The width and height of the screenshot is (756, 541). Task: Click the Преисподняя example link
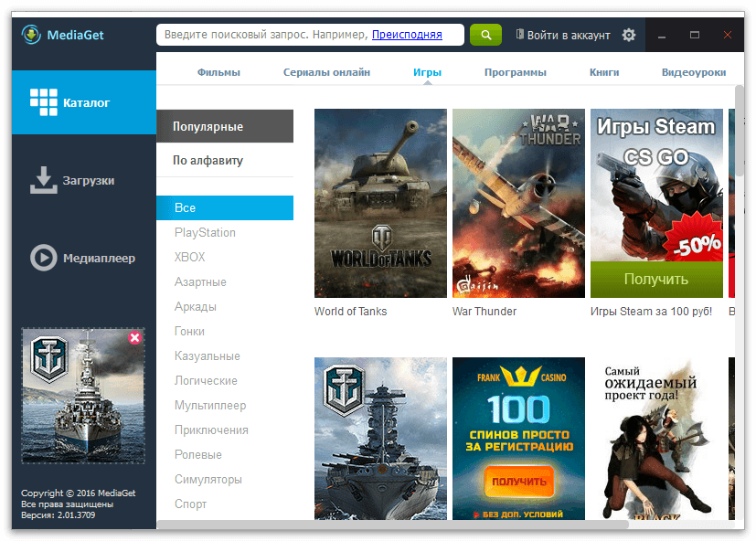(407, 35)
